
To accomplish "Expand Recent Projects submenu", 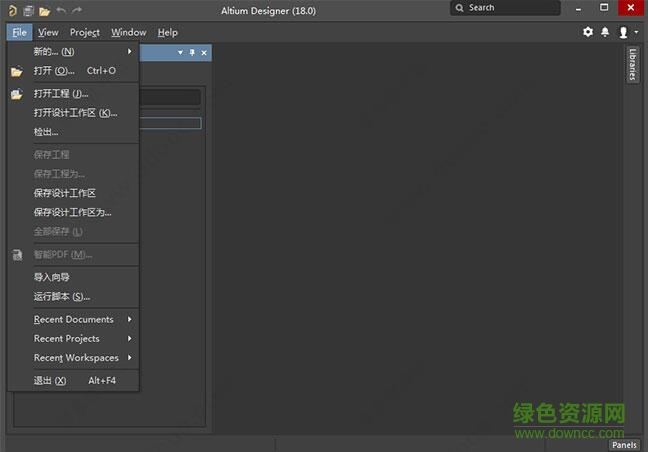I will click(x=73, y=338).
